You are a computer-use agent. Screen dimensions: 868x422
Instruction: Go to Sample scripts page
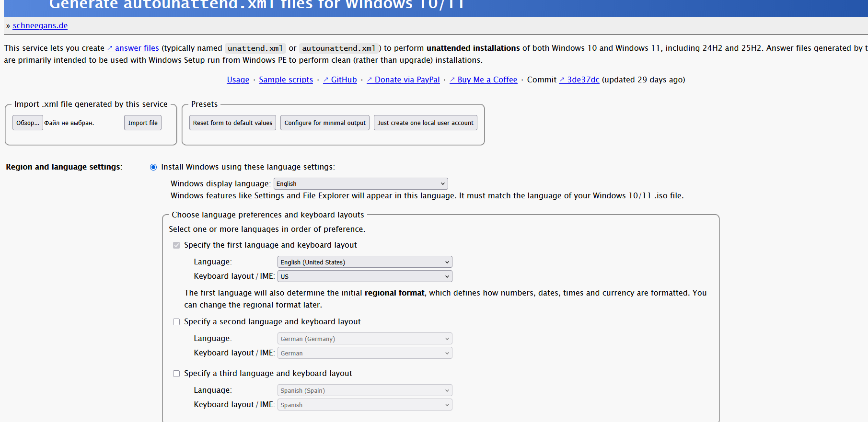pyautogui.click(x=286, y=80)
